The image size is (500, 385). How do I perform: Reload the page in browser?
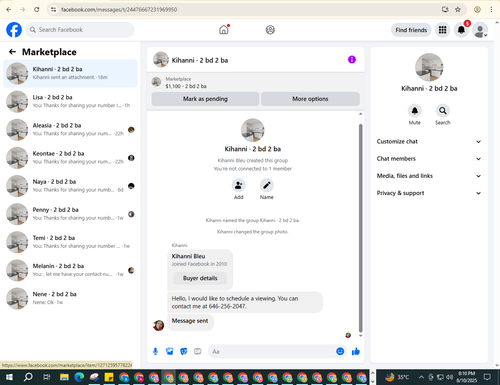(x=37, y=9)
